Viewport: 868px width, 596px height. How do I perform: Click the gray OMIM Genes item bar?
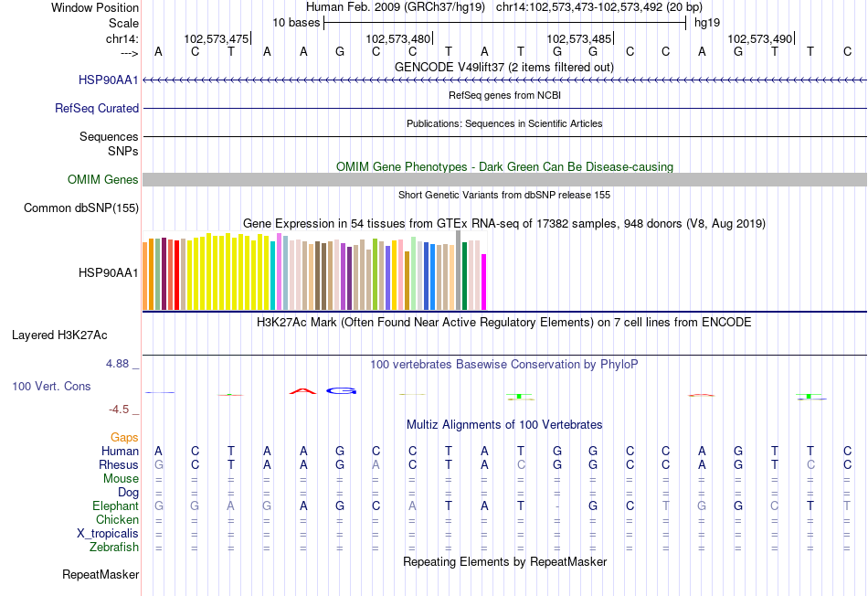coord(504,179)
